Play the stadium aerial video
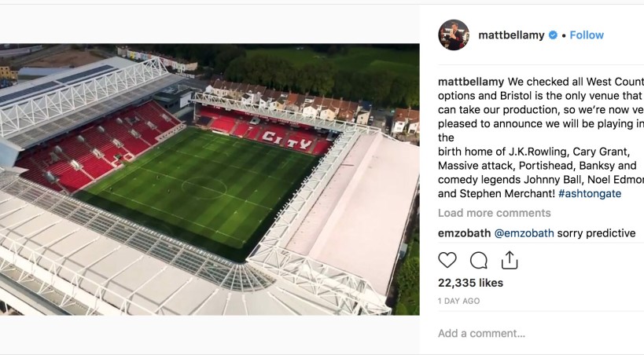The height and width of the screenshot is (355, 644). 209,179
